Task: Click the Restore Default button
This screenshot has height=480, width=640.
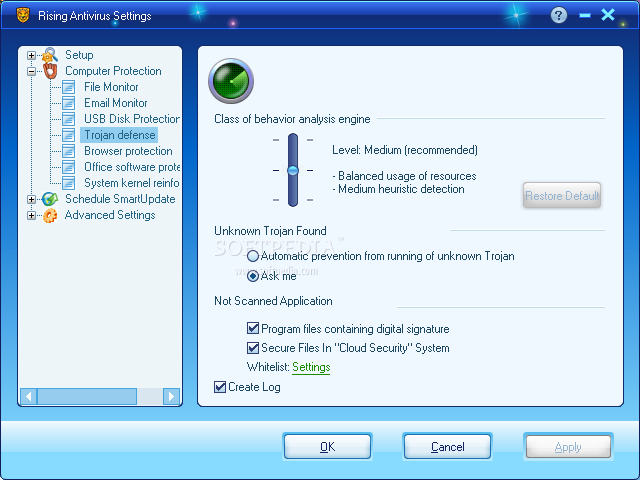Action: click(562, 196)
